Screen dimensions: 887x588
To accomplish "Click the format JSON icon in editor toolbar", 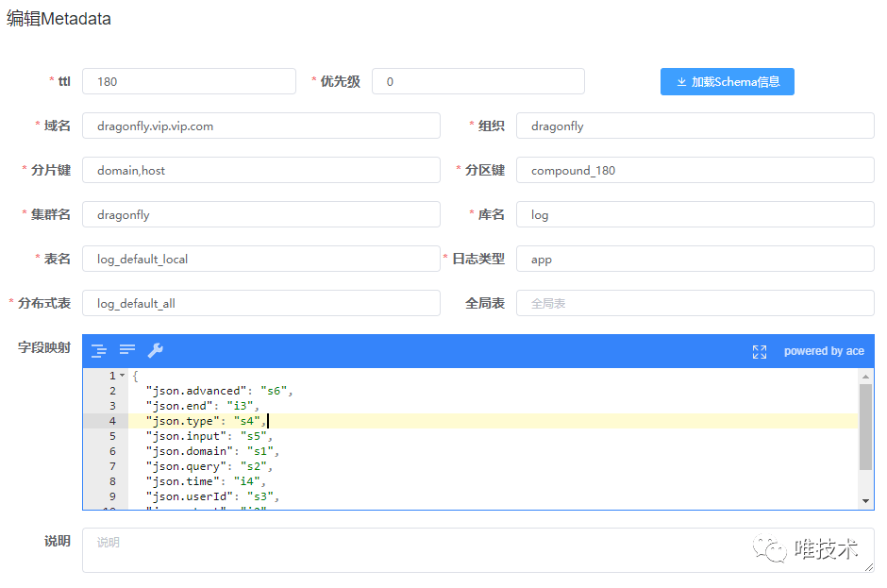I will [99, 351].
